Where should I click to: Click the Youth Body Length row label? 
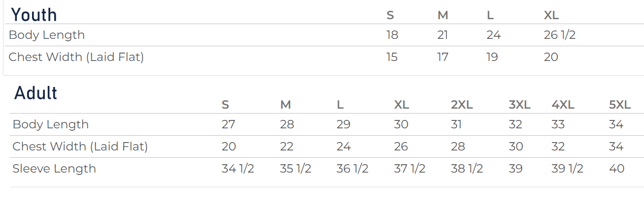[47, 35]
